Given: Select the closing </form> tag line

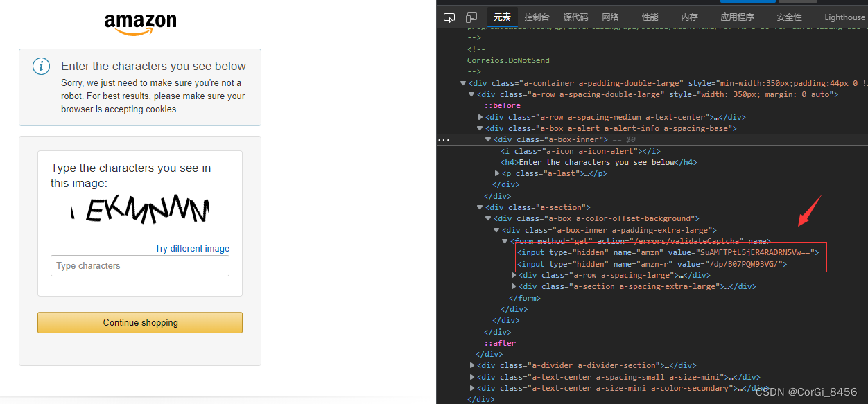Looking at the screenshot, I should [x=525, y=298].
